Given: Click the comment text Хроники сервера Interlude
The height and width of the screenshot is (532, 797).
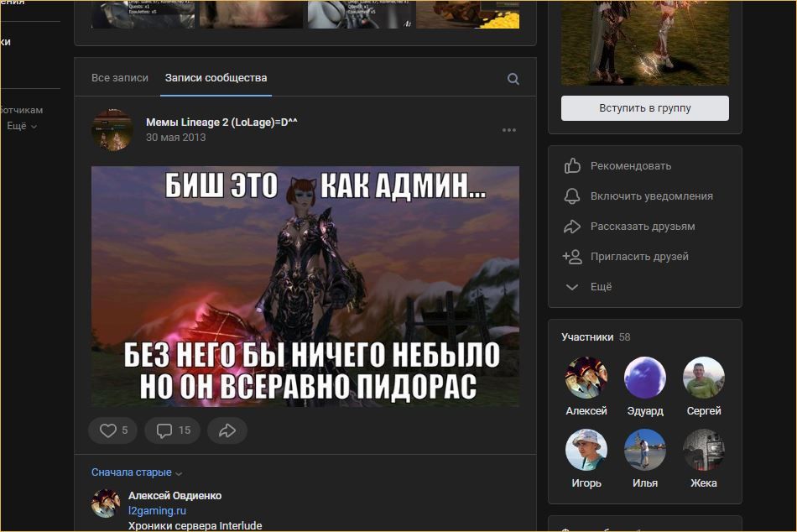Looking at the screenshot, I should [195, 525].
